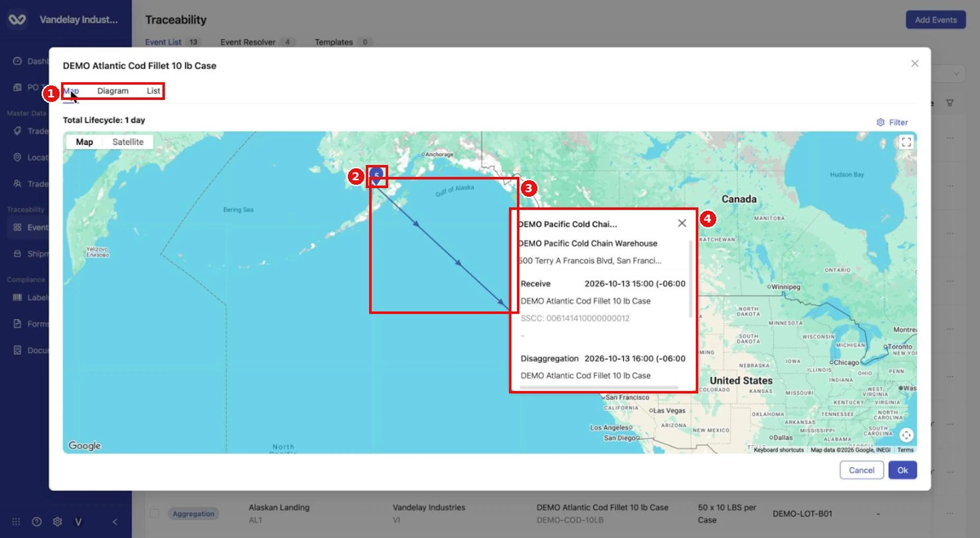Click the table filter funnel icon
The height and width of the screenshot is (538, 980).
click(950, 103)
